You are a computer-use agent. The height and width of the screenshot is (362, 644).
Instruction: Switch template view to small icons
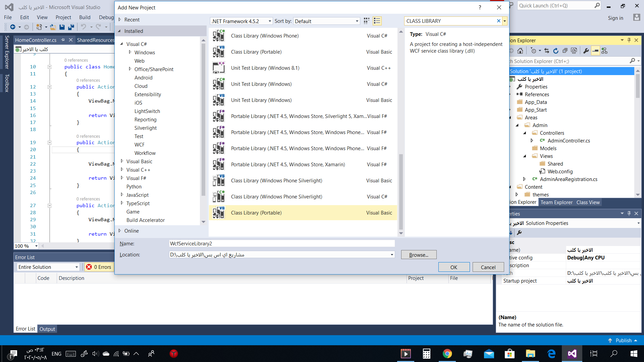(x=367, y=21)
